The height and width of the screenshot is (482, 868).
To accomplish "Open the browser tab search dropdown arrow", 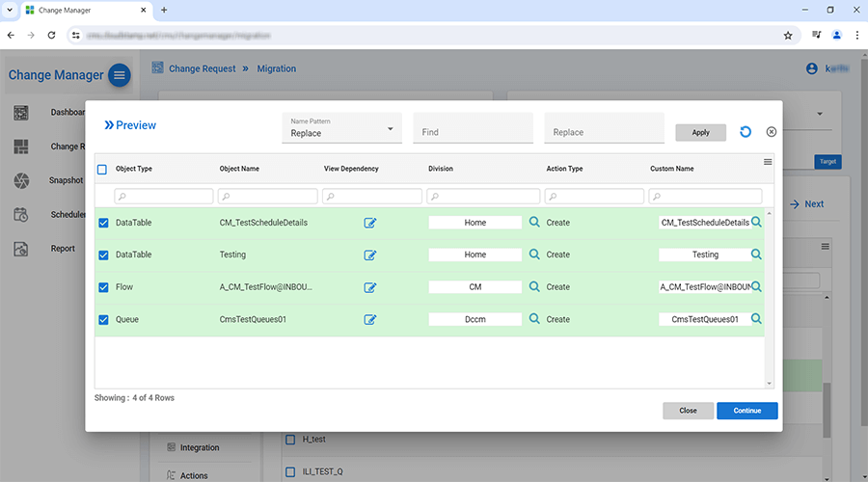I will point(10,10).
